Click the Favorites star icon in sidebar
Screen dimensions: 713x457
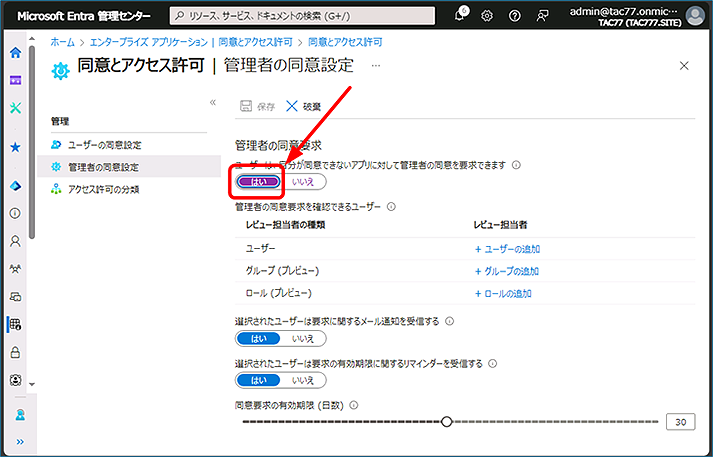15,147
